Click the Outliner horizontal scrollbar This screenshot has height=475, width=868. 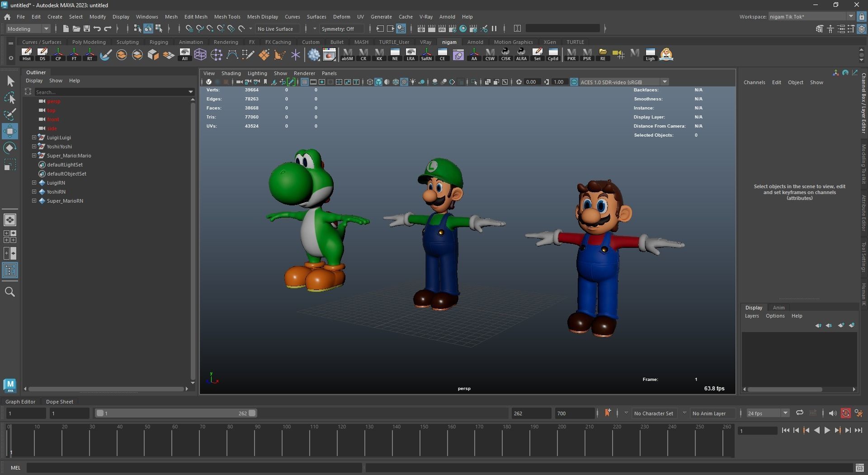pyautogui.click(x=106, y=389)
